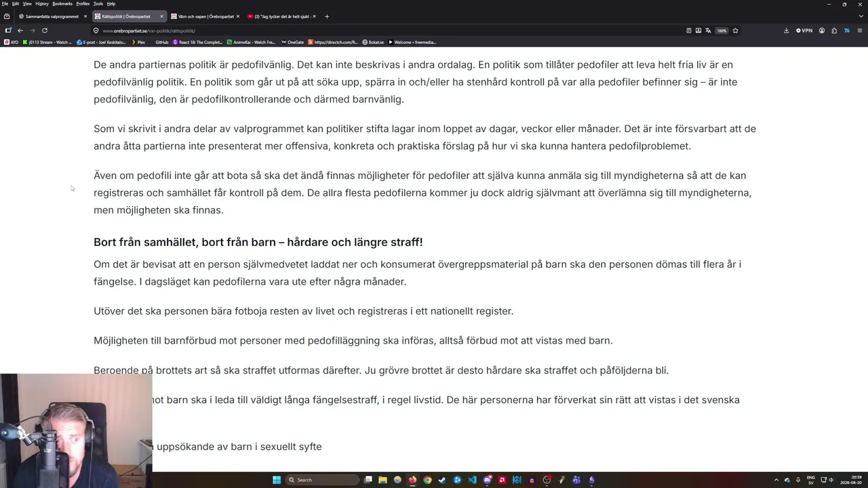This screenshot has width=868, height=488.
Task: Open the Help menu
Action: (111, 3)
